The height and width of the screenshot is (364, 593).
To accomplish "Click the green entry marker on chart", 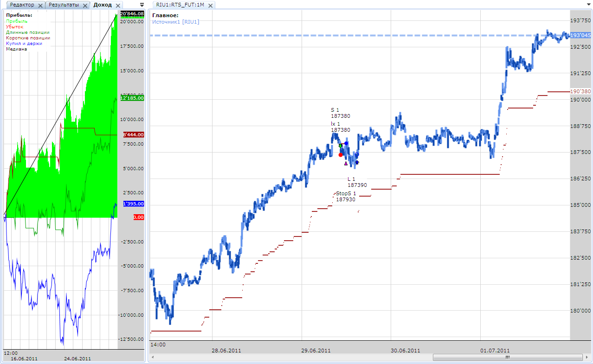I will [340, 146].
